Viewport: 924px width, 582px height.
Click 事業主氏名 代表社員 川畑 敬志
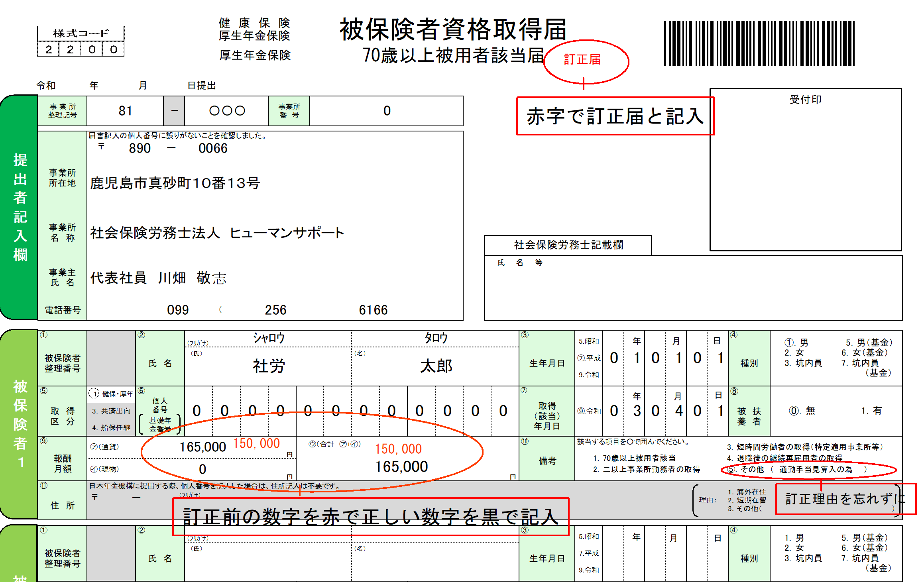[x=158, y=278]
